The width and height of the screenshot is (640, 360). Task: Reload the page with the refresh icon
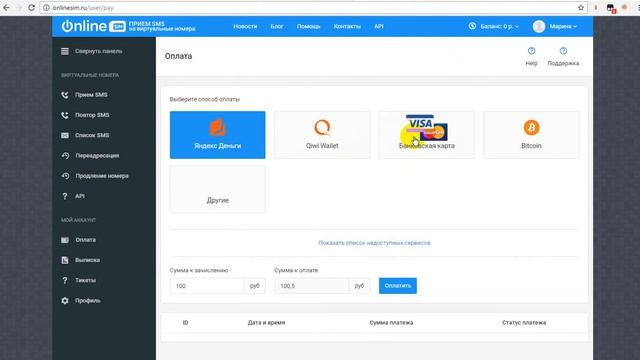pos(31,7)
